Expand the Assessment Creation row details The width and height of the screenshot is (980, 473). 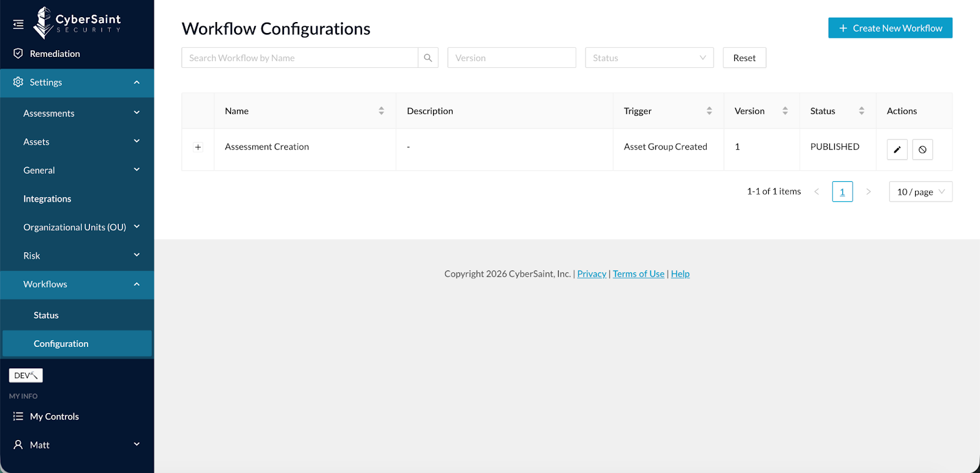click(x=198, y=147)
